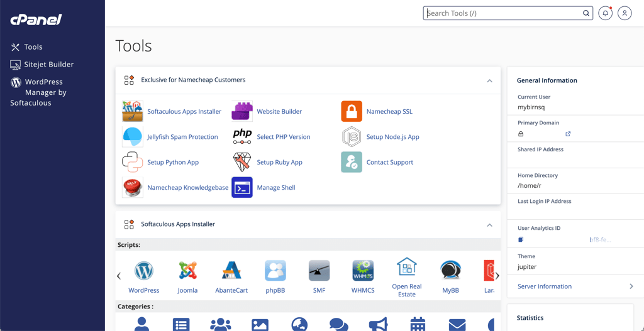644x331 pixels.
Task: Open primary domain external link icon
Action: [568, 134]
